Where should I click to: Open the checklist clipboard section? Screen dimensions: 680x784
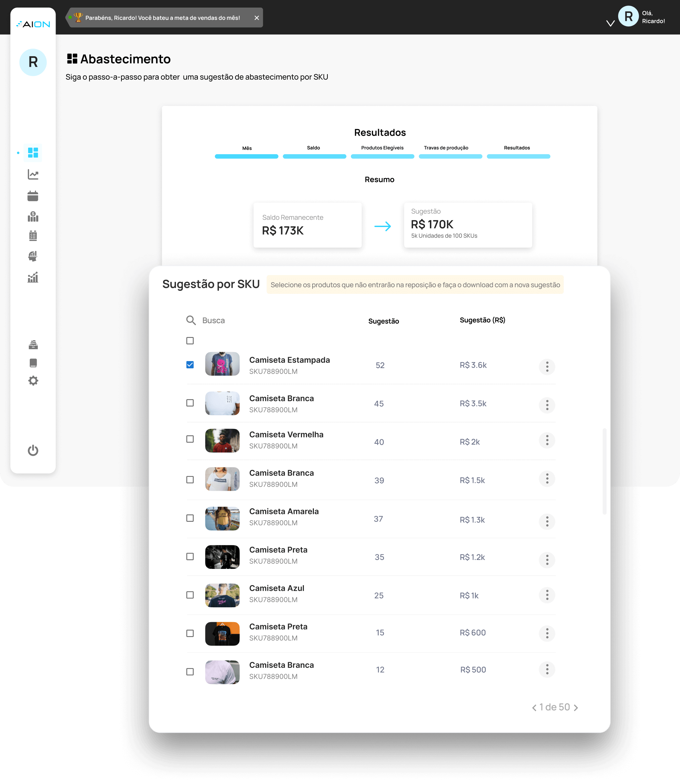tap(33, 235)
